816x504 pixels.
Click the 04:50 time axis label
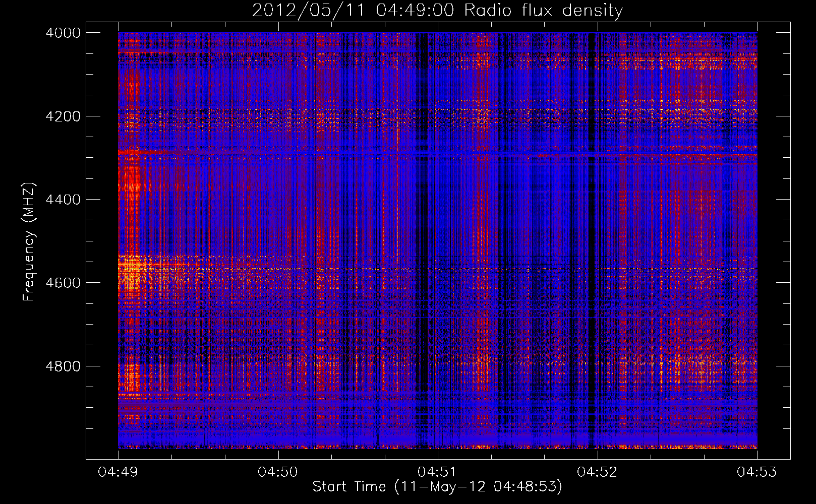click(x=278, y=472)
